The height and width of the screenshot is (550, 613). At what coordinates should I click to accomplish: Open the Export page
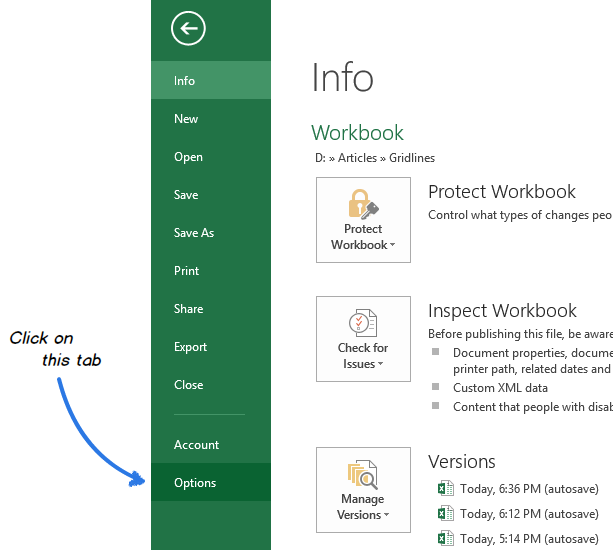pos(211,346)
